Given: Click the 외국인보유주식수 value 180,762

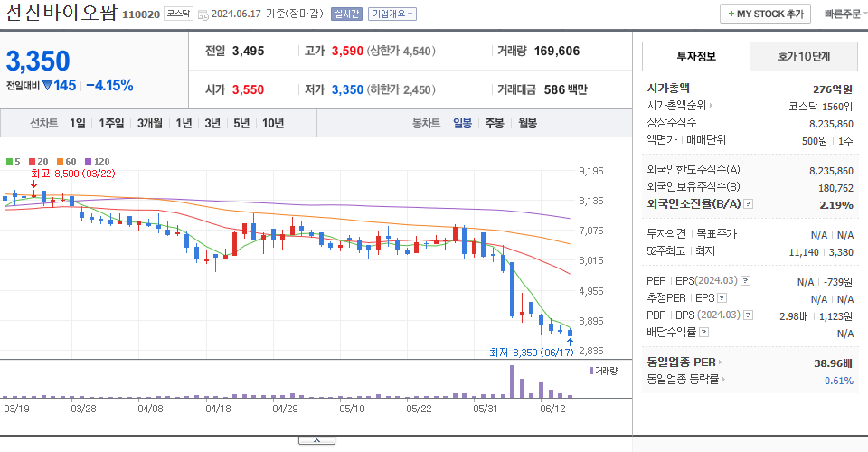Looking at the screenshot, I should pyautogui.click(x=835, y=188).
